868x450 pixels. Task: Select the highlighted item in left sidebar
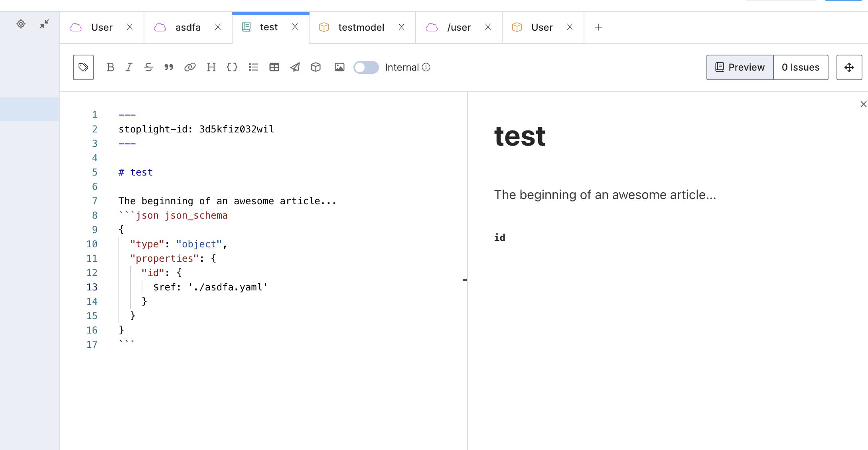pyautogui.click(x=30, y=109)
